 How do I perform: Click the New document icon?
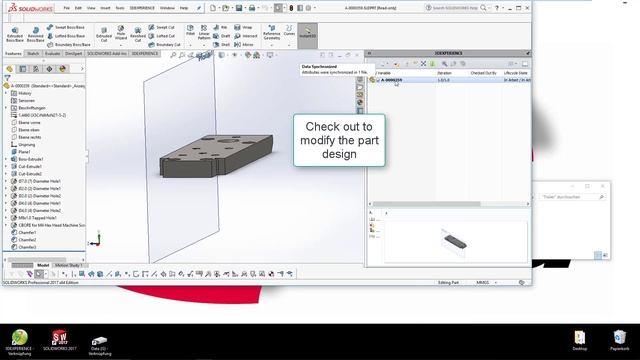pos(213,8)
